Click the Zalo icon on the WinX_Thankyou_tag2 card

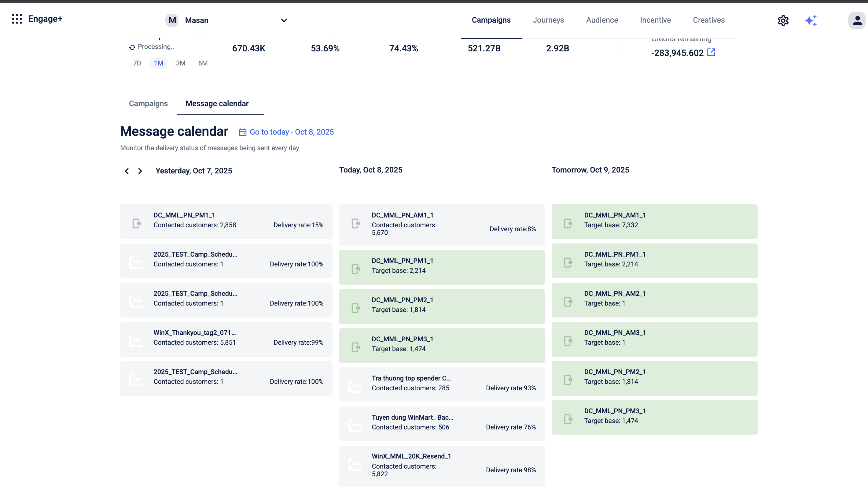[136, 340]
